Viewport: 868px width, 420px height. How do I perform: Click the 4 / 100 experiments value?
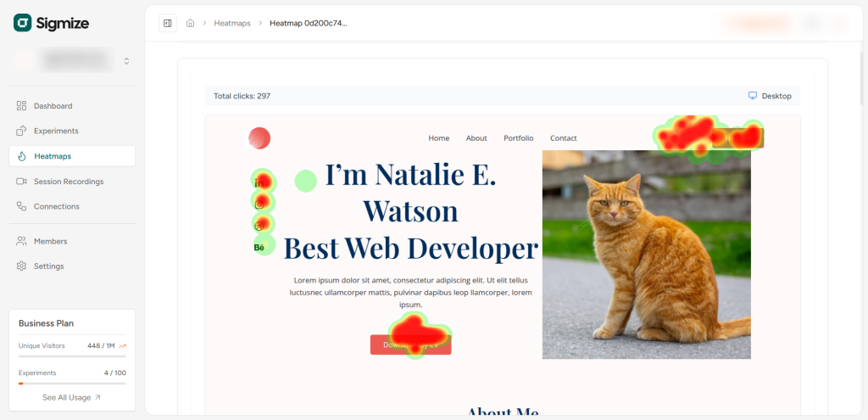pyautogui.click(x=115, y=372)
